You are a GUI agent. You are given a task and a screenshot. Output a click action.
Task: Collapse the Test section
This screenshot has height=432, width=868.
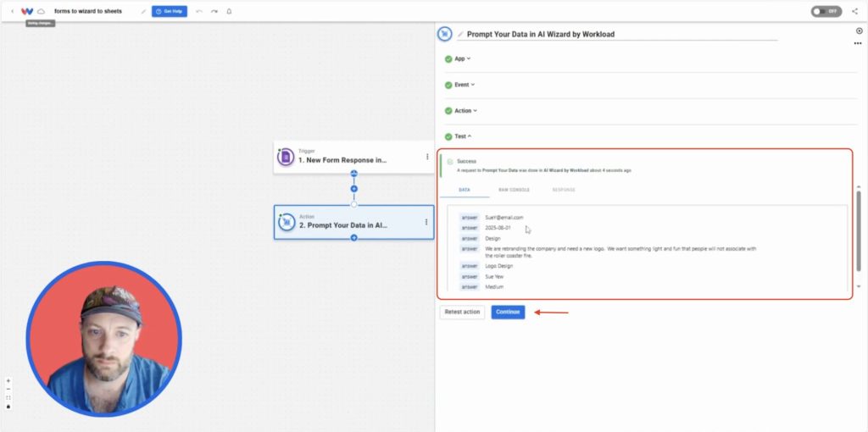[464, 136]
